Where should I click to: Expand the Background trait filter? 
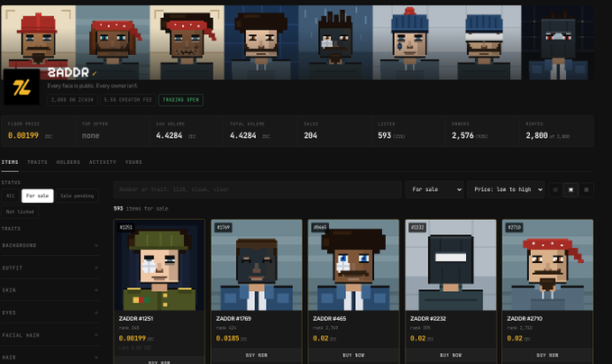50,245
